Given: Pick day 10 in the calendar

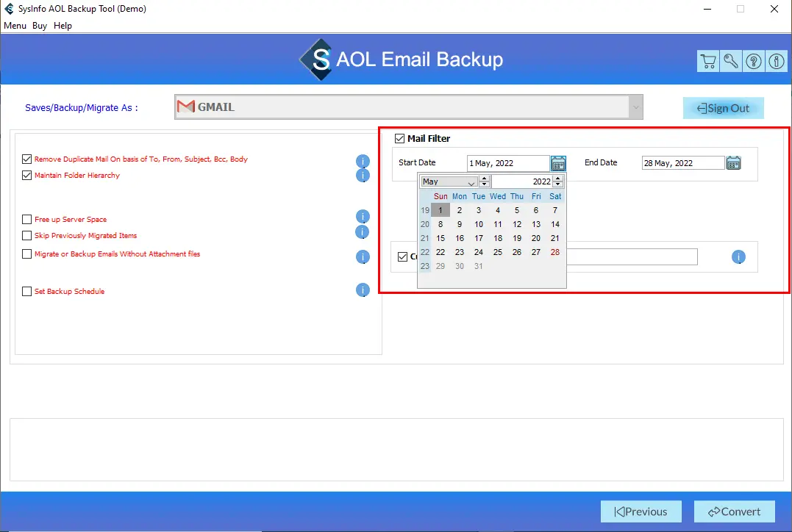Looking at the screenshot, I should 479,224.
